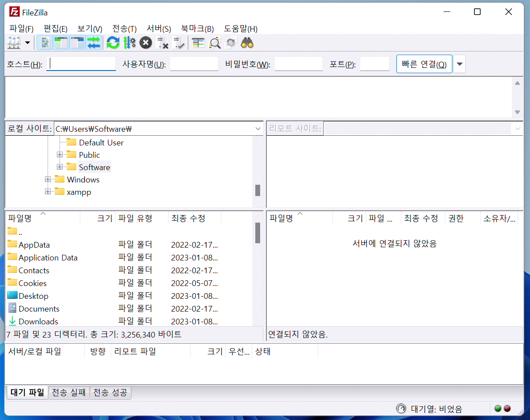Expand the xampp folder tree node
This screenshot has width=530, height=420.
tap(48, 192)
